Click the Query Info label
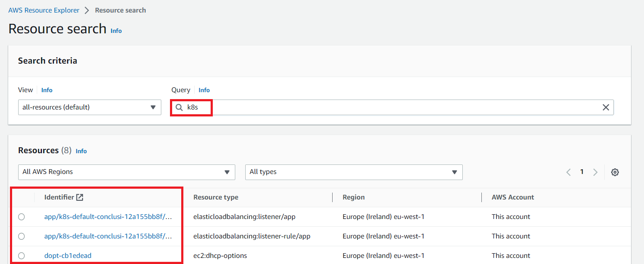The height and width of the screenshot is (264, 644). tap(204, 90)
